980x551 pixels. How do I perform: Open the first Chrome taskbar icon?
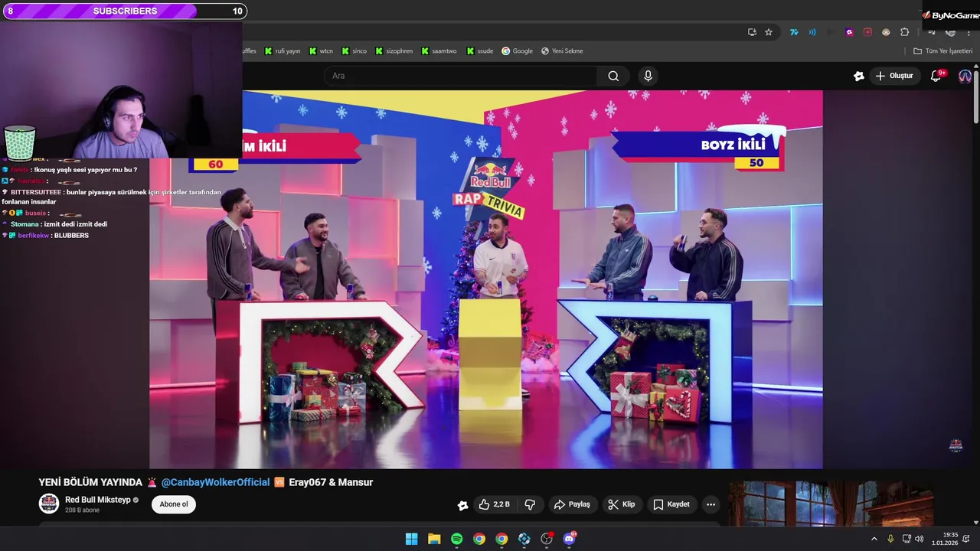coord(479,539)
